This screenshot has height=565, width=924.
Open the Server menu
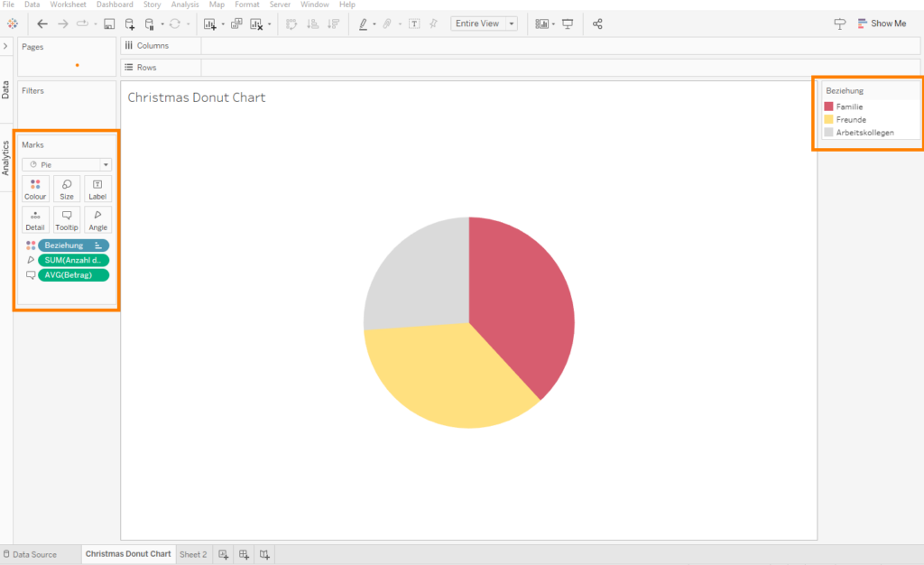(280, 5)
